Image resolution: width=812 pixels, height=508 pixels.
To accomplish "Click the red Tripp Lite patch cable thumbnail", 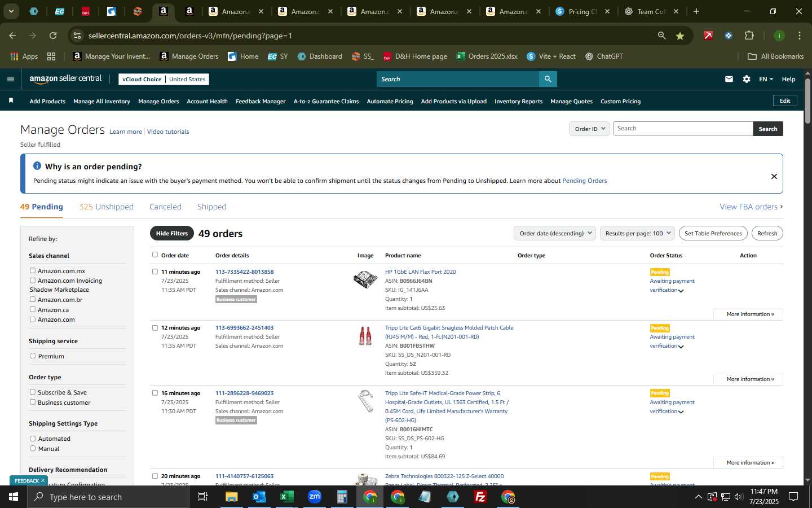I will click(365, 336).
